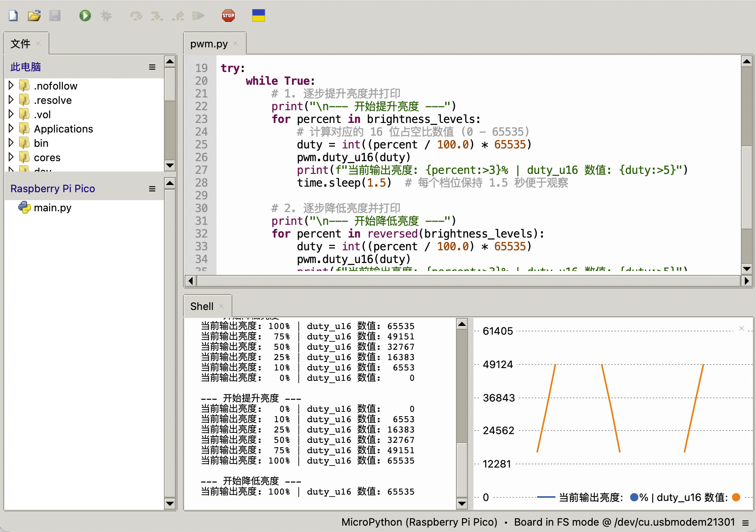Click the orange duty_u16 legend dot

click(x=736, y=497)
